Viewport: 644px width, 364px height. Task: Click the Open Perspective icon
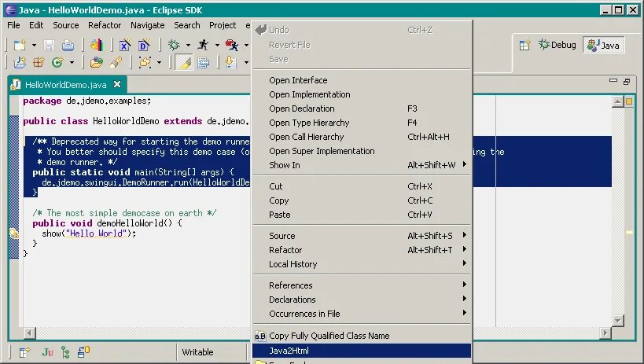point(524,45)
